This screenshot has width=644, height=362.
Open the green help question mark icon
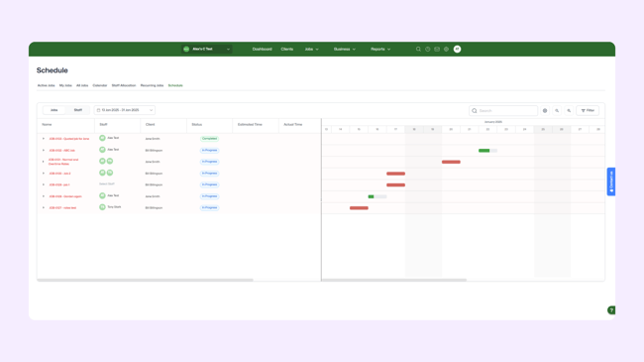(x=611, y=310)
